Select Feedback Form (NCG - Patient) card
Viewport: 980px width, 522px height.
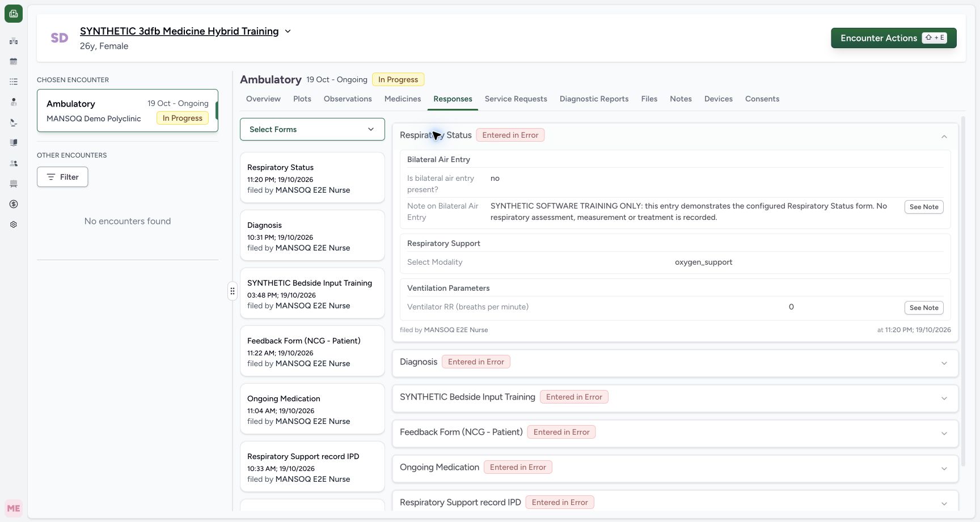click(312, 351)
